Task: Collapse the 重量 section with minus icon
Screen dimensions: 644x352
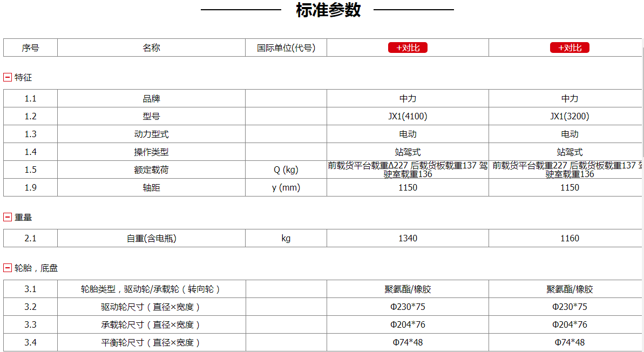Action: (8, 217)
